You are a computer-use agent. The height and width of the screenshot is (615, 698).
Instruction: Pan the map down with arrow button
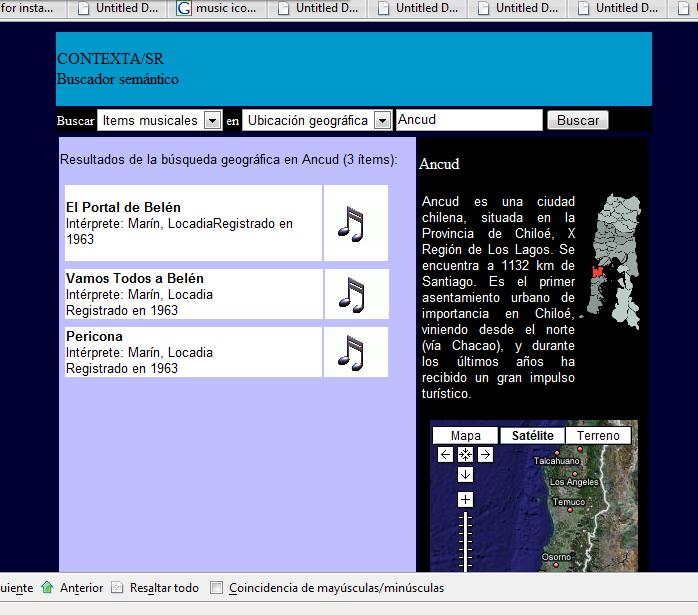coord(465,474)
